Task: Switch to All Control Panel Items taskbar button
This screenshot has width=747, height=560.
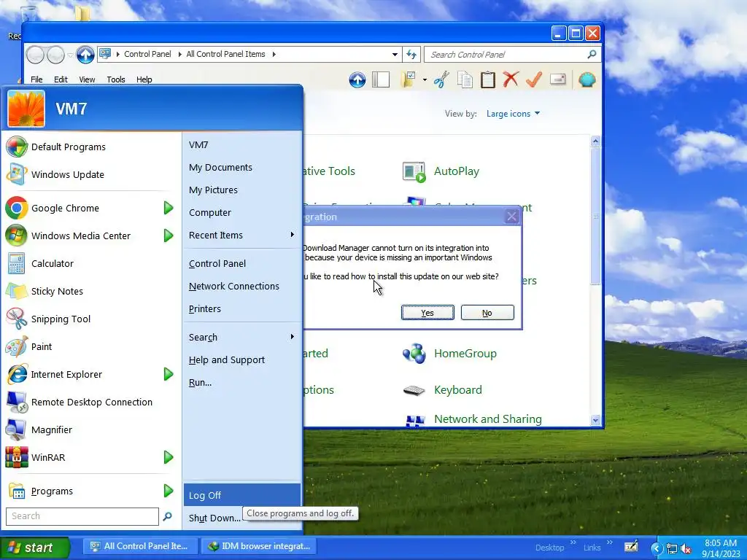Action: tap(140, 547)
